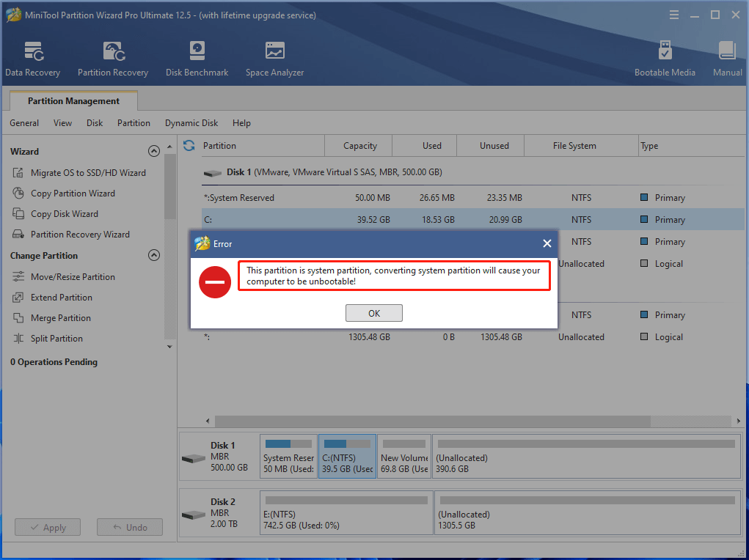Click the Type column header

[x=692, y=146]
